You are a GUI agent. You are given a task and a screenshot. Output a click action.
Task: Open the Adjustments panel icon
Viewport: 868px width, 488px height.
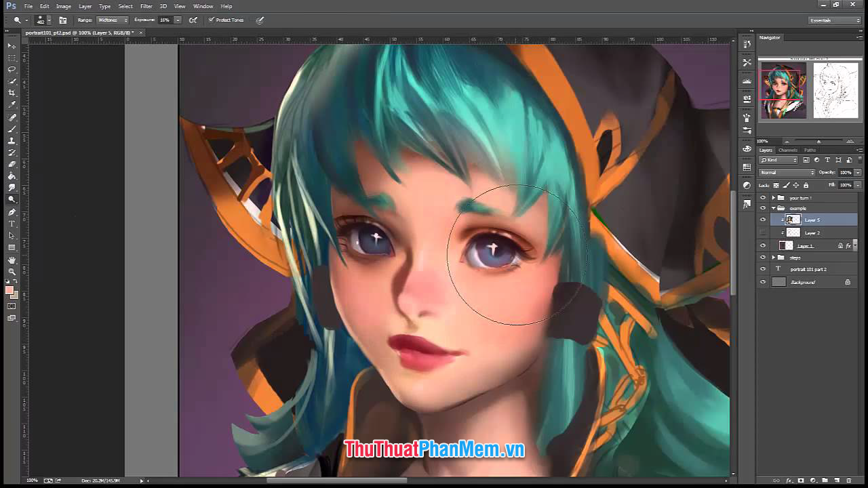pyautogui.click(x=747, y=185)
